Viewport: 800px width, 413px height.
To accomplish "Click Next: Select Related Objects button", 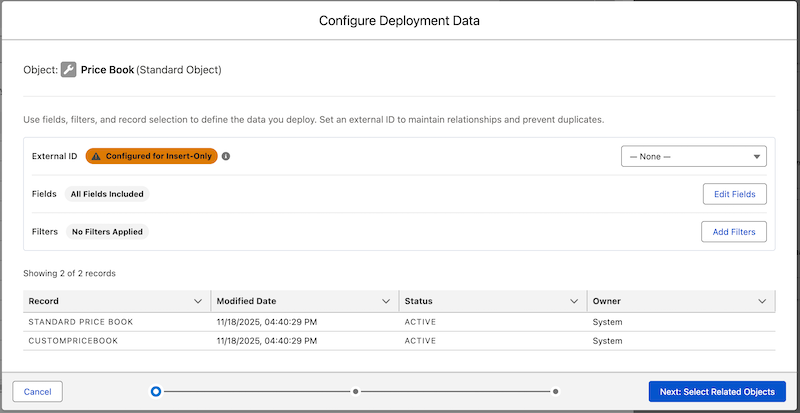I will [717, 392].
